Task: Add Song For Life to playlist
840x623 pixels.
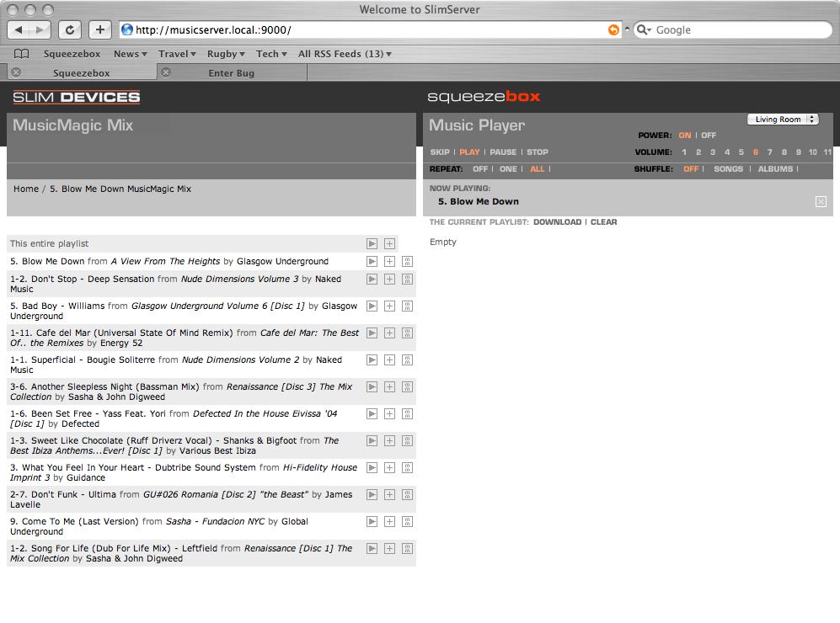Action: pyautogui.click(x=389, y=548)
